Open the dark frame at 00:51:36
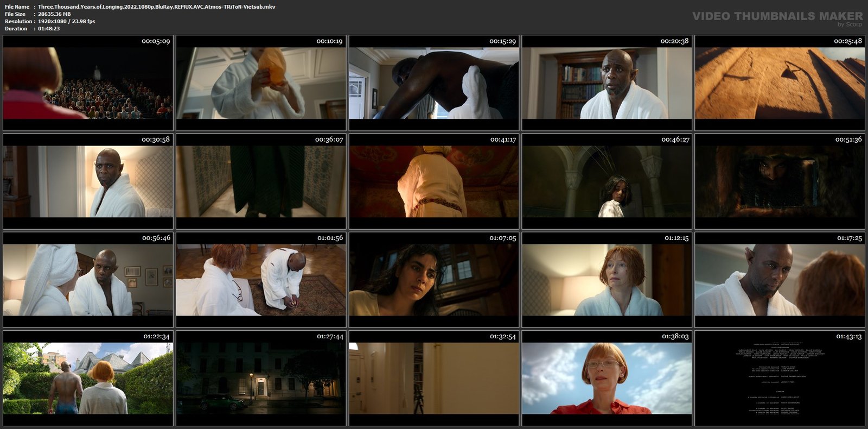The width and height of the screenshot is (868, 429). click(x=780, y=181)
